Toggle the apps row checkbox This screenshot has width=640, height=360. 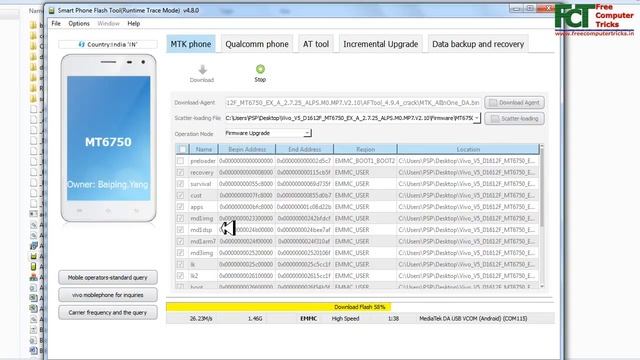[180, 207]
